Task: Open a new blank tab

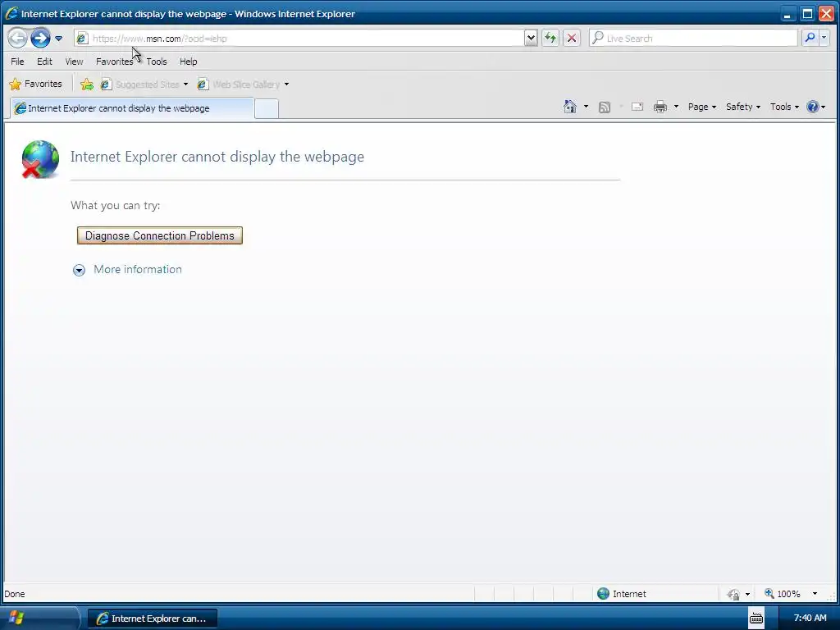Action: point(267,109)
